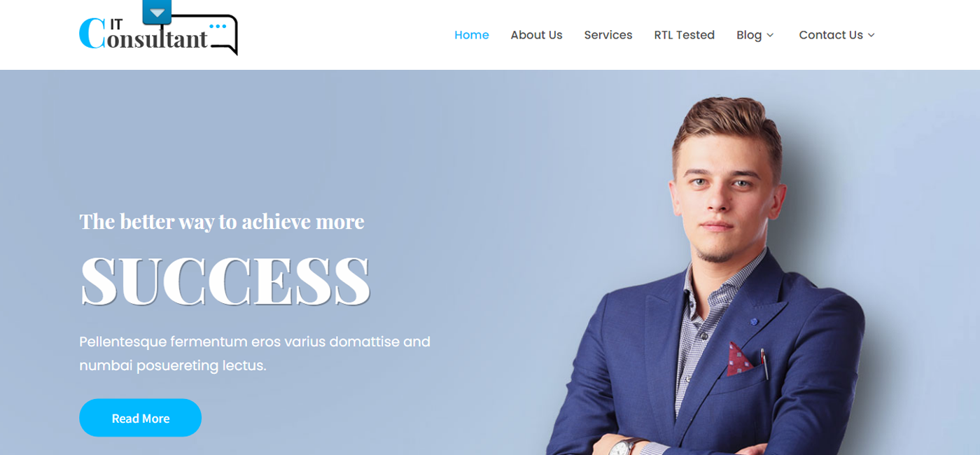This screenshot has width=980, height=455.
Task: Click the small 'IT' text in the logo
Action: click(115, 24)
